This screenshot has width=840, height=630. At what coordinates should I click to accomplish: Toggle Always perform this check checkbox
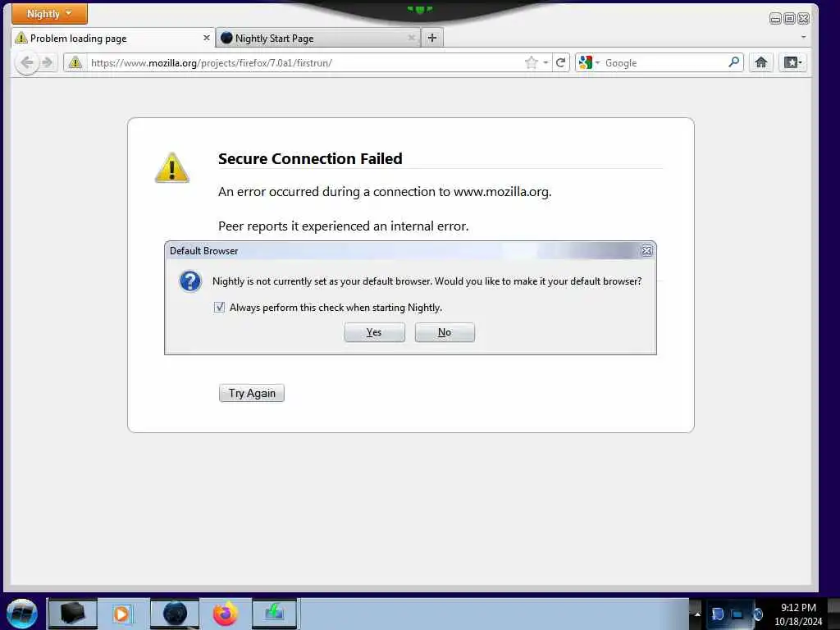tap(219, 307)
